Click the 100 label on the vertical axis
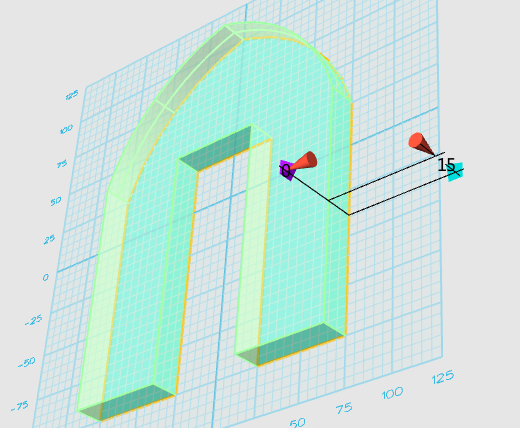The image size is (520, 428). click(x=66, y=129)
